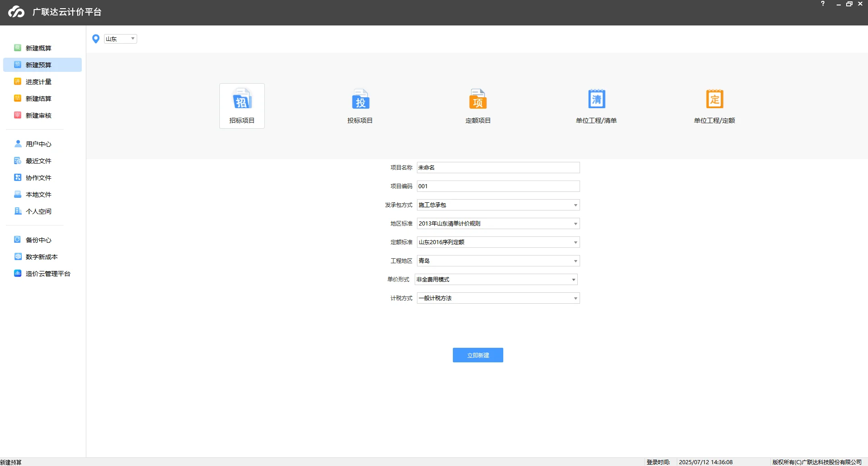868x466 pixels.
Task: Open the help question mark icon
Action: coord(823,4)
